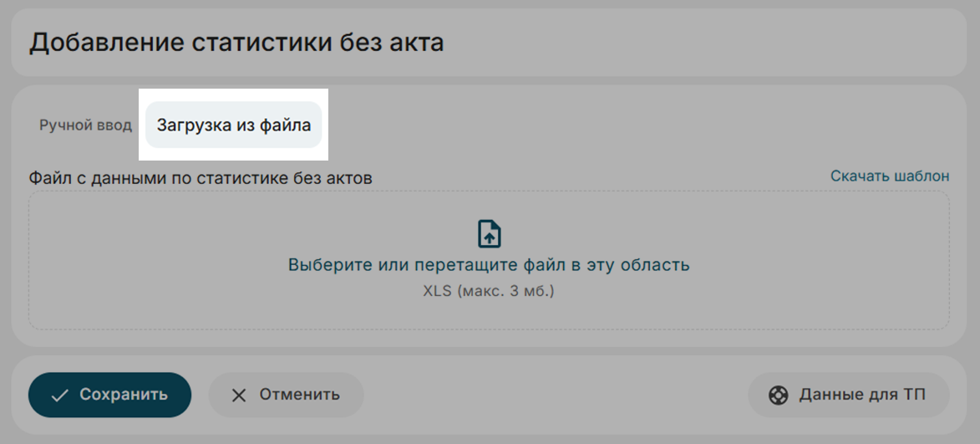980x444 pixels.
Task: Click the checkmark icon on Сохранить button
Action: [59, 396]
